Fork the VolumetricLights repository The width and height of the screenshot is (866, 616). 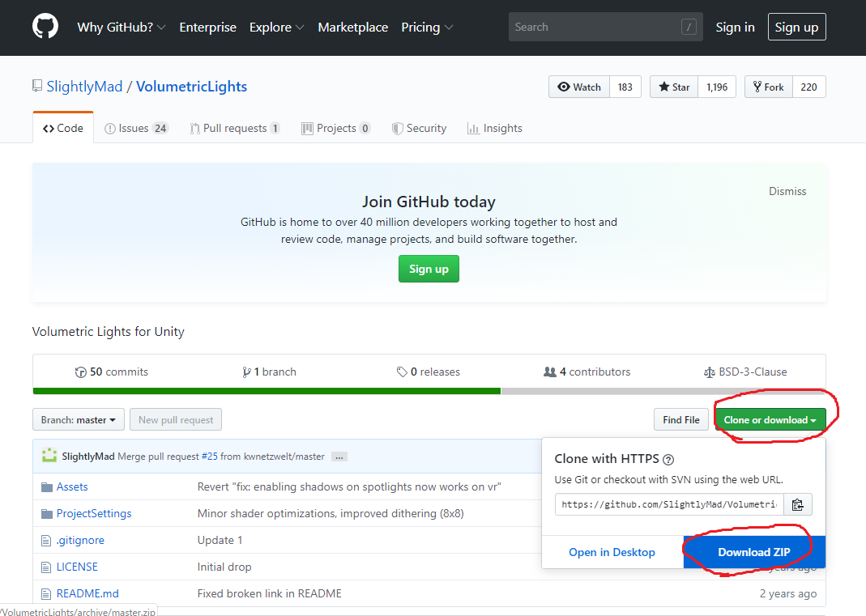769,87
